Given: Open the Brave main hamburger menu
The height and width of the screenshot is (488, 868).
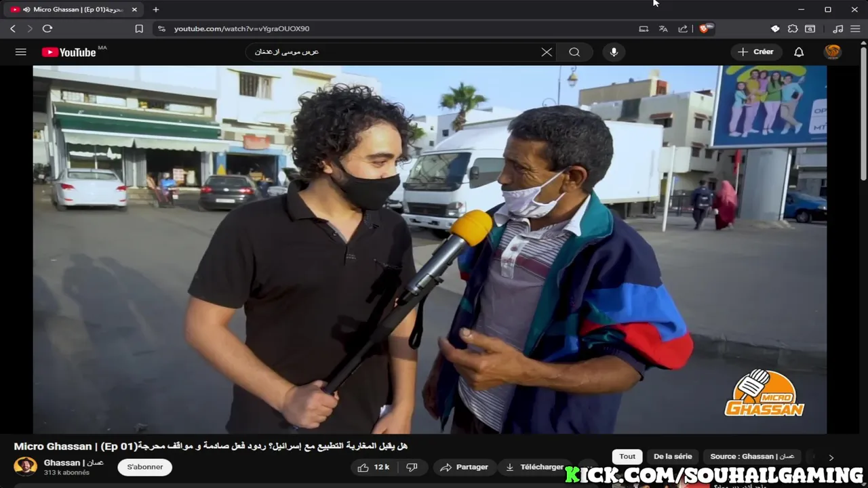Looking at the screenshot, I should pos(856,28).
